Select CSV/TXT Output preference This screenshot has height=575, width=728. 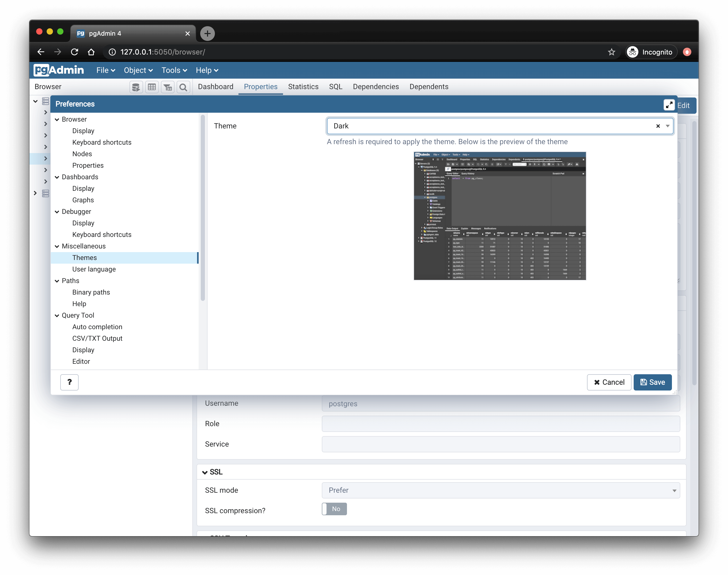[97, 339]
